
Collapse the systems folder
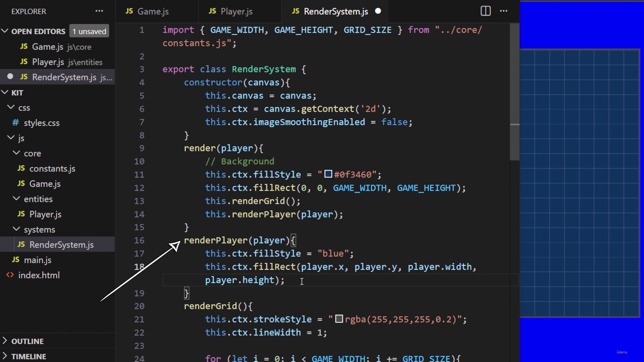(16, 229)
